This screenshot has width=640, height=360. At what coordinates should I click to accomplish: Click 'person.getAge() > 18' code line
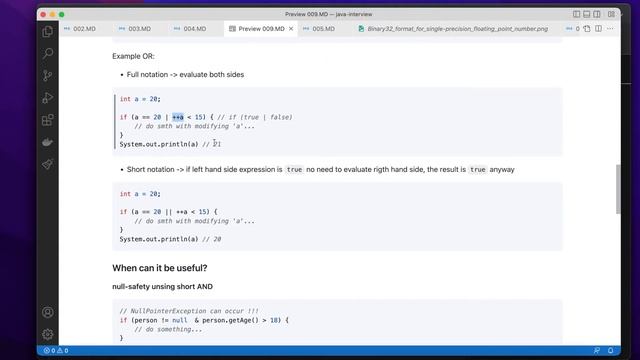coord(204,320)
